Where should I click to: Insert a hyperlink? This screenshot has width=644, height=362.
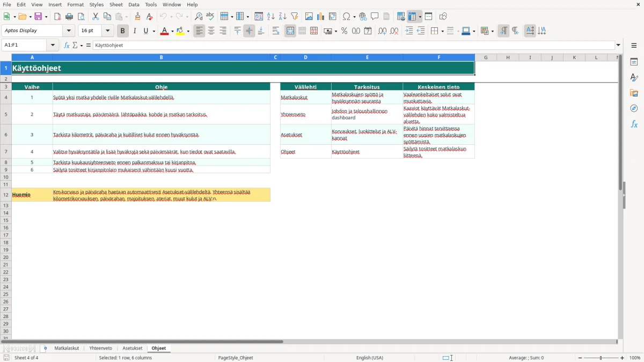tap(363, 17)
